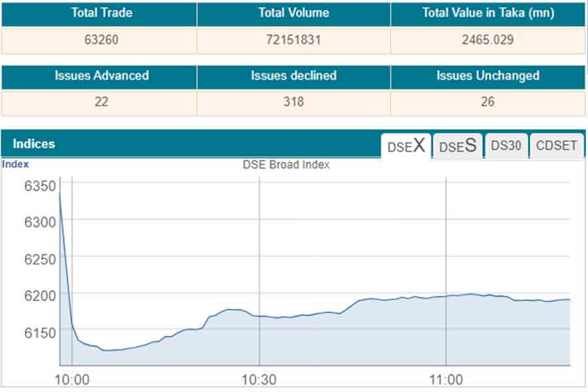Click the 6350 value on the index axis
588x392 pixels.
[x=41, y=186]
